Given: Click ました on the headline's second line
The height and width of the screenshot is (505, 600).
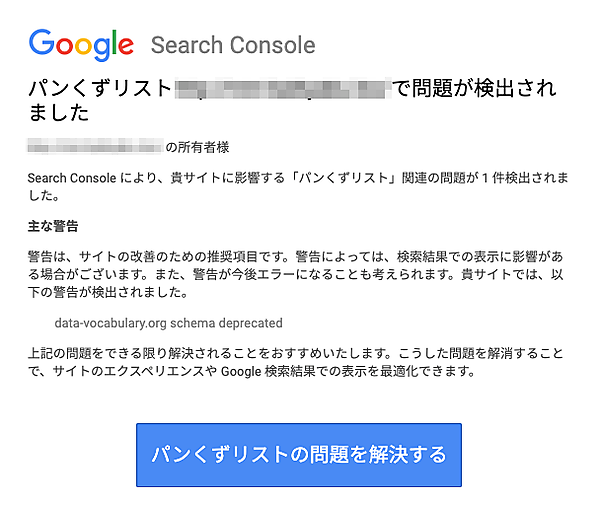Looking at the screenshot, I should point(59,113).
